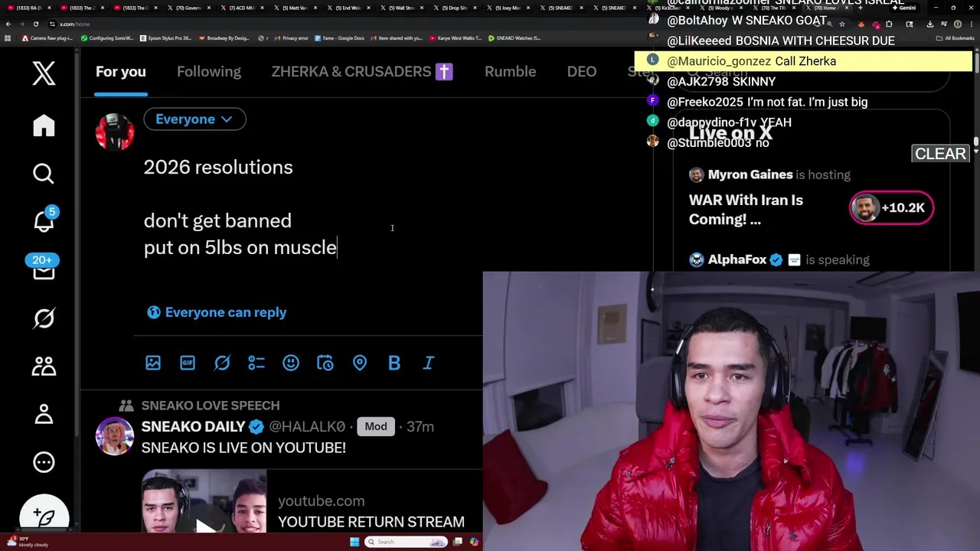Open the WAR With Iran Is Coming space
Image resolution: width=980 pixels, height=551 pixels.
[x=746, y=210]
